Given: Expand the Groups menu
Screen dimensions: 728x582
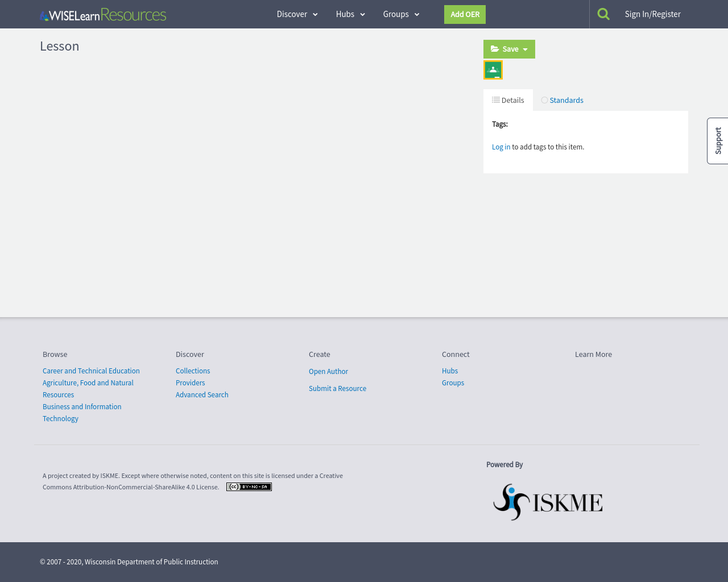Looking at the screenshot, I should 402,14.
